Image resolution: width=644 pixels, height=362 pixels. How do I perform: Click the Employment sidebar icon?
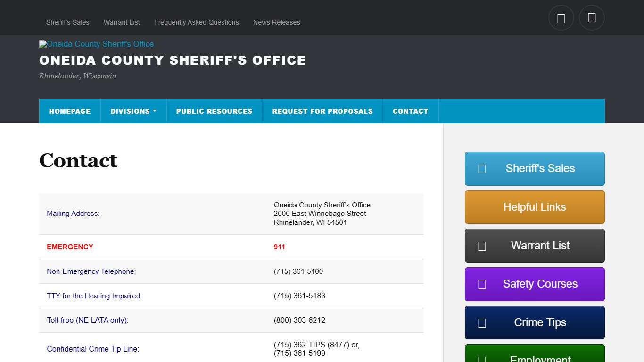(x=481, y=359)
